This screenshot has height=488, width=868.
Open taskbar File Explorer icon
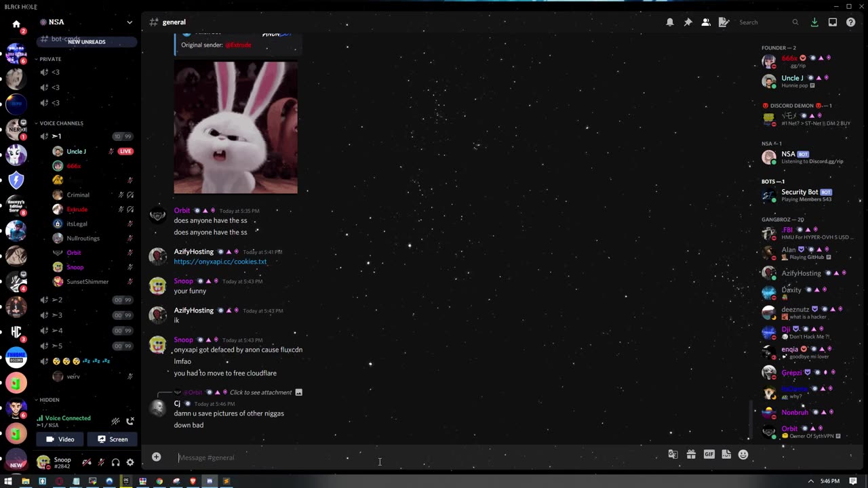click(25, 481)
